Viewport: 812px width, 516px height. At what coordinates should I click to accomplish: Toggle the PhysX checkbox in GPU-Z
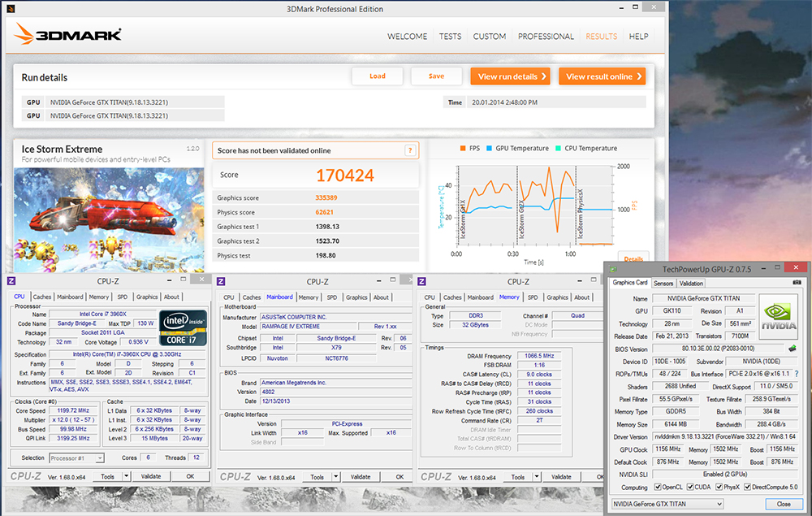click(x=719, y=487)
